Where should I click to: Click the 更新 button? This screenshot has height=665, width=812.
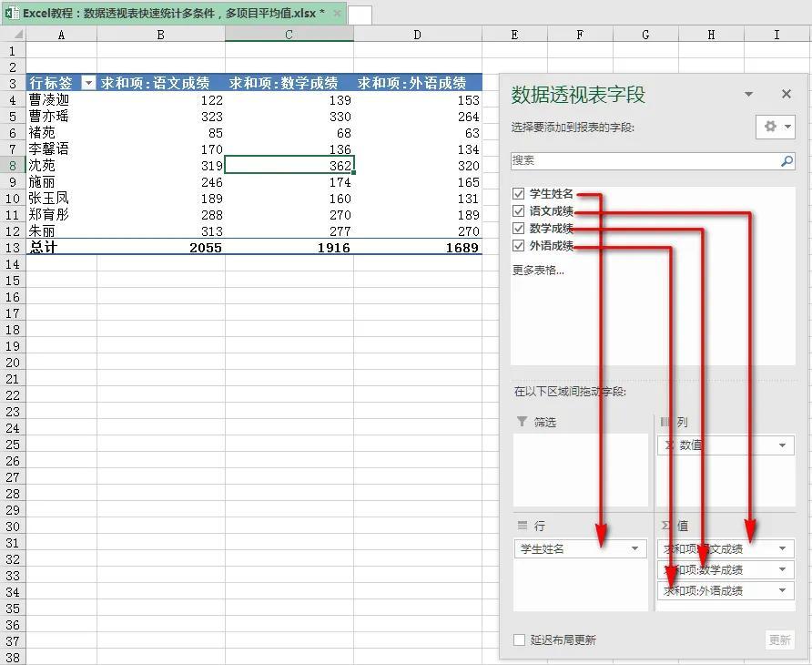779,640
